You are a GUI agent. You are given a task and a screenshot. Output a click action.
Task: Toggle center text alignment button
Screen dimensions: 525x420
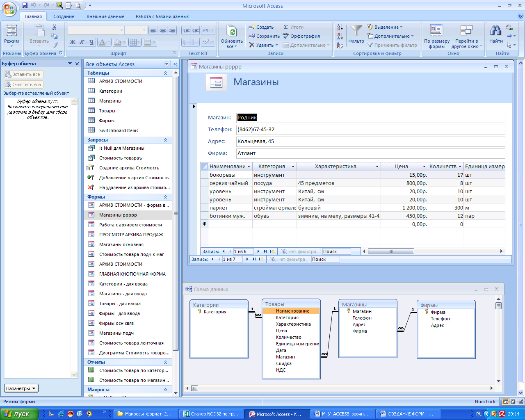pyautogui.click(x=163, y=30)
